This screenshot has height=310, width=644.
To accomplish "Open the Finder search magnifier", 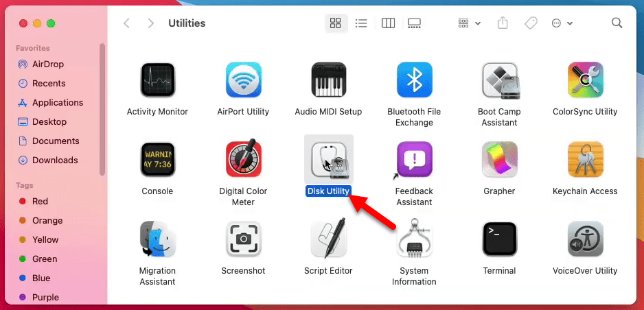I will 617,23.
